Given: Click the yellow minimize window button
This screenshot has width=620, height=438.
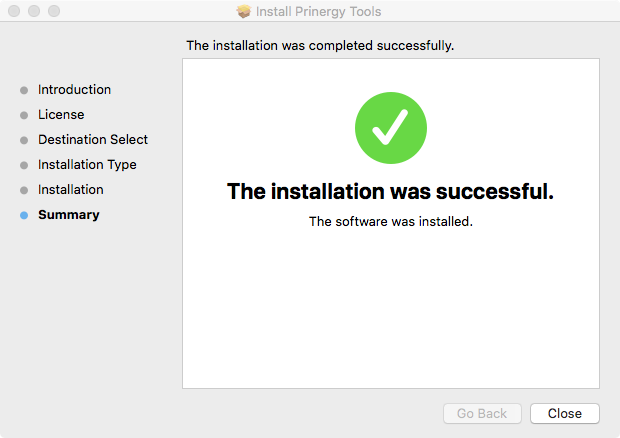Looking at the screenshot, I should click(33, 12).
